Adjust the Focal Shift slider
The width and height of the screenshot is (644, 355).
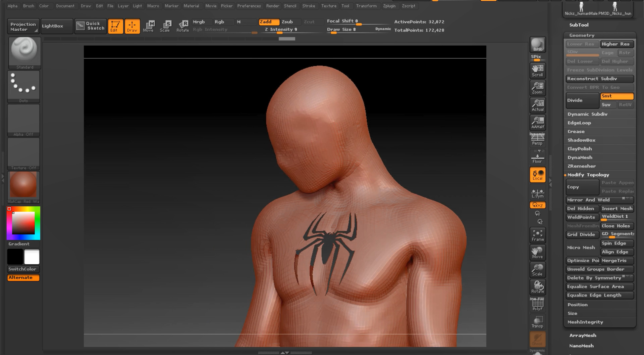click(x=358, y=21)
